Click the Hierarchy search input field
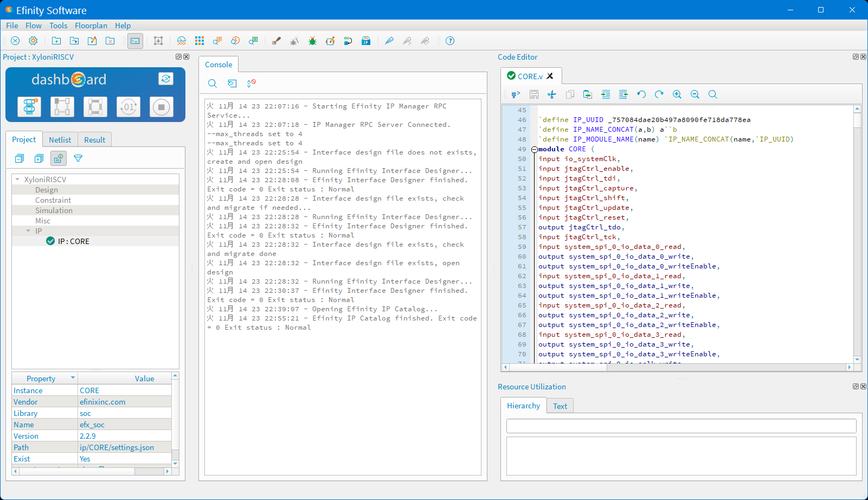The height and width of the screenshot is (500, 868). (x=681, y=426)
